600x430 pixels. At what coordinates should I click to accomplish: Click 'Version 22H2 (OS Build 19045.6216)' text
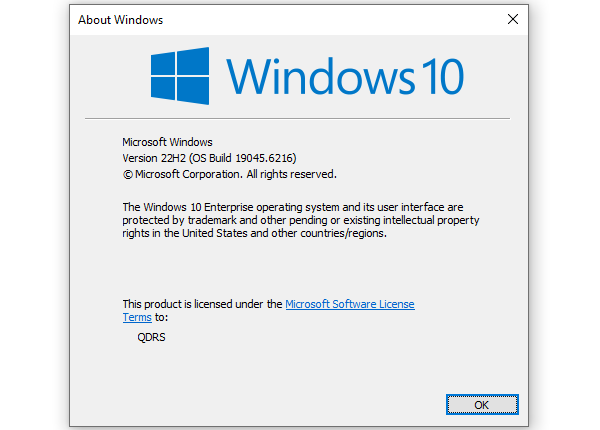[209, 158]
